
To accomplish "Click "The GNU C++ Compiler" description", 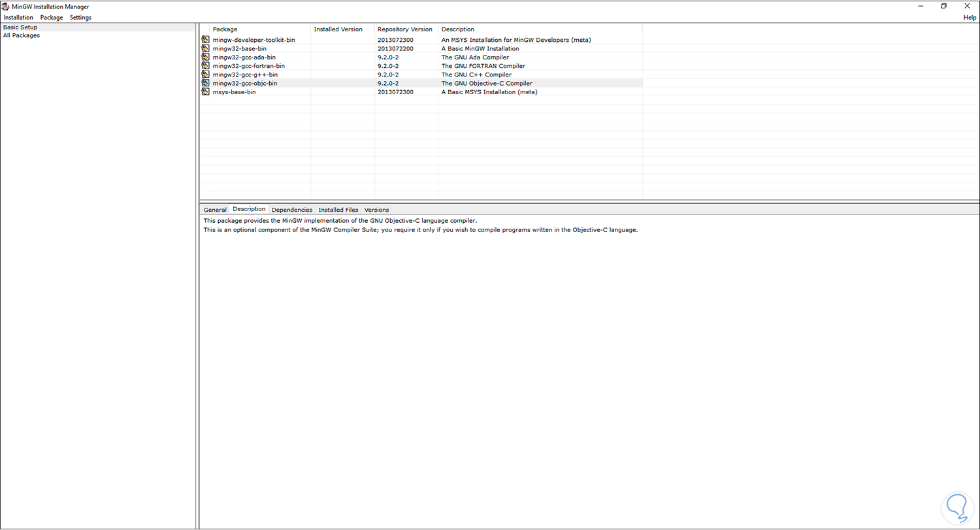I will [476, 75].
